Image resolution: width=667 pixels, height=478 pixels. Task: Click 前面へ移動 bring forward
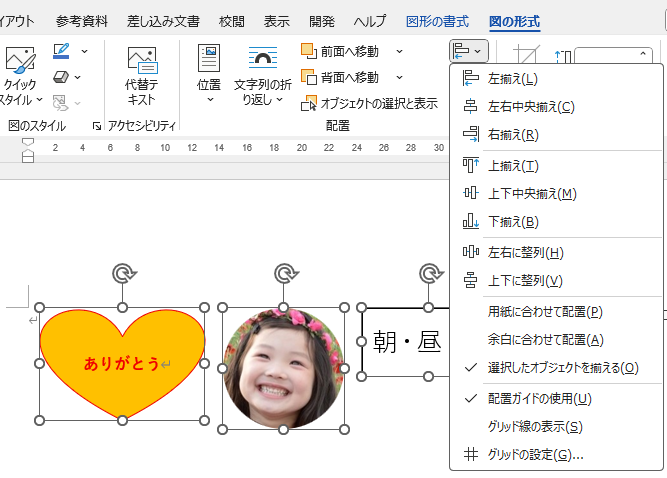340,51
